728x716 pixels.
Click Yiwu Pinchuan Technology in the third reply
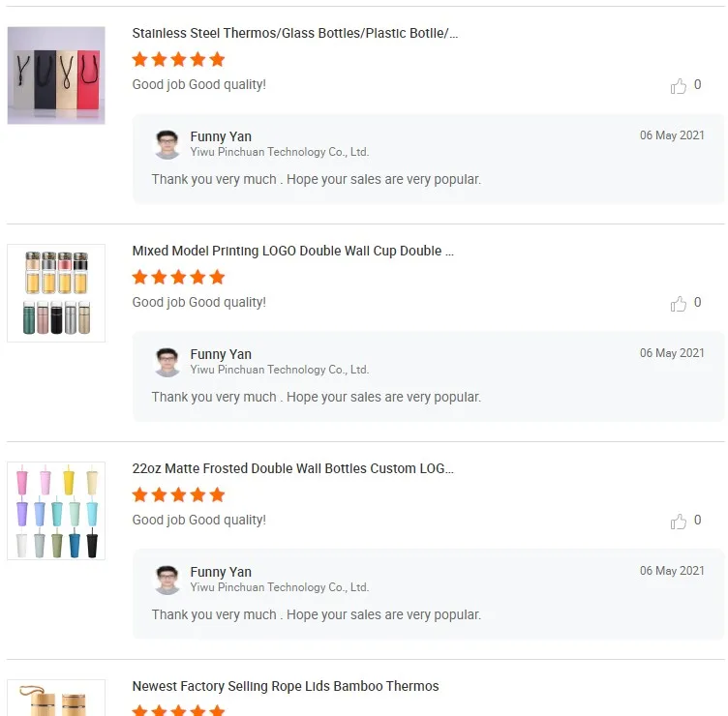click(x=279, y=588)
